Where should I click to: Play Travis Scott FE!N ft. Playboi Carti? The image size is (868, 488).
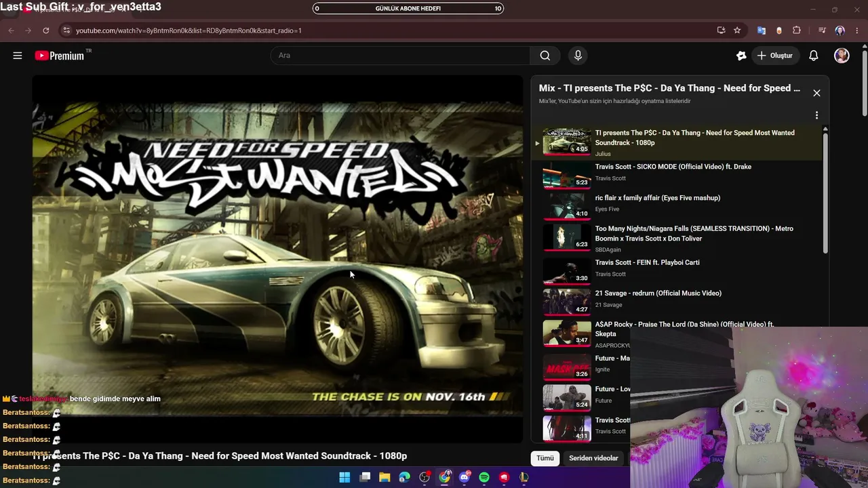point(678,270)
